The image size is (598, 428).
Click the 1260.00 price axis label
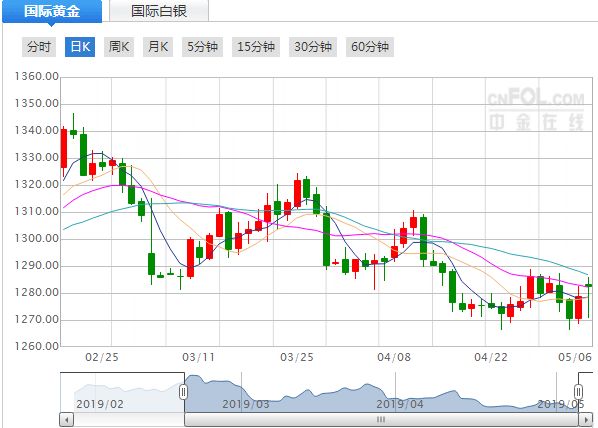point(37,346)
